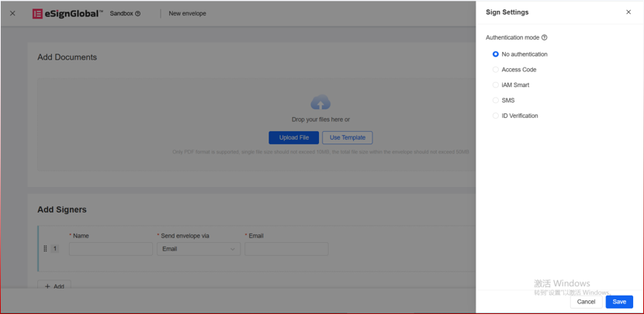Click the cloud upload icon
The height and width of the screenshot is (315, 644).
coord(320,103)
